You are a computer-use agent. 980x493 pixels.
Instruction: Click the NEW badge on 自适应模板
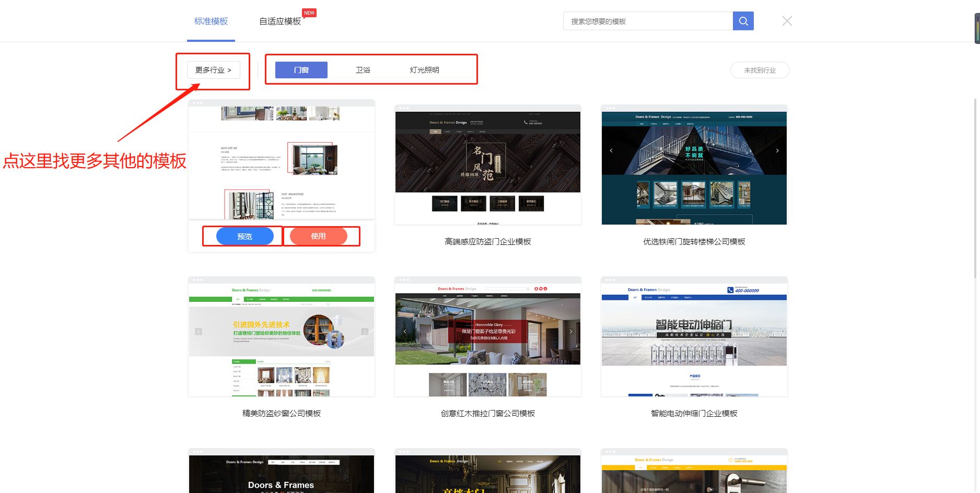click(x=309, y=12)
